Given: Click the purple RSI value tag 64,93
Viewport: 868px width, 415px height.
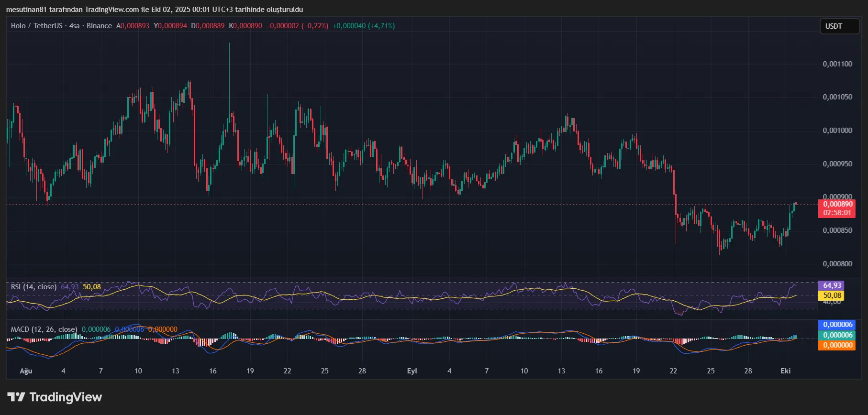Looking at the screenshot, I should tap(832, 285).
